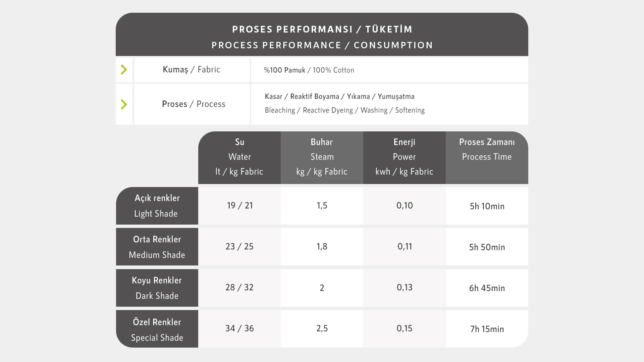Select the Açık renkler Light Shade row
The width and height of the screenshot is (644, 362).
click(157, 206)
